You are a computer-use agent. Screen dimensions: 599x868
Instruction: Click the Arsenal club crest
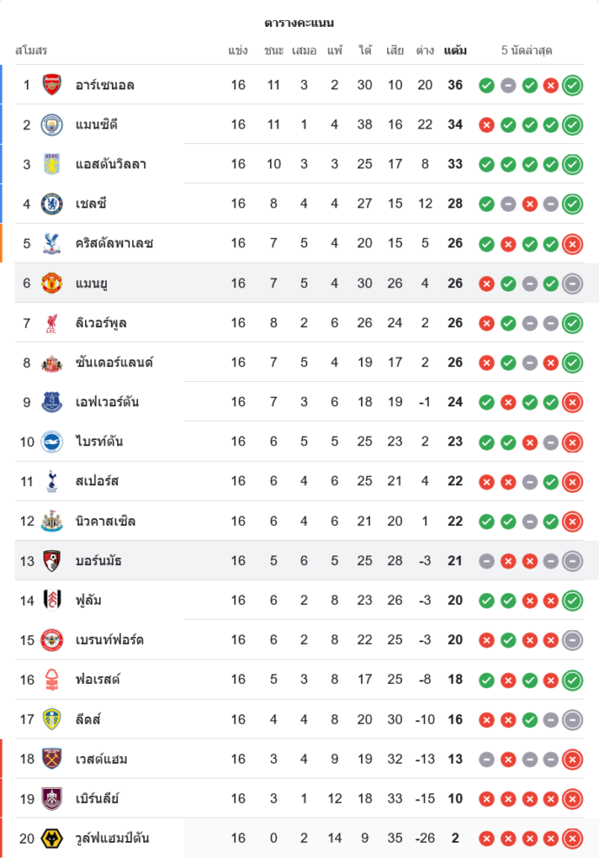pyautogui.click(x=52, y=85)
